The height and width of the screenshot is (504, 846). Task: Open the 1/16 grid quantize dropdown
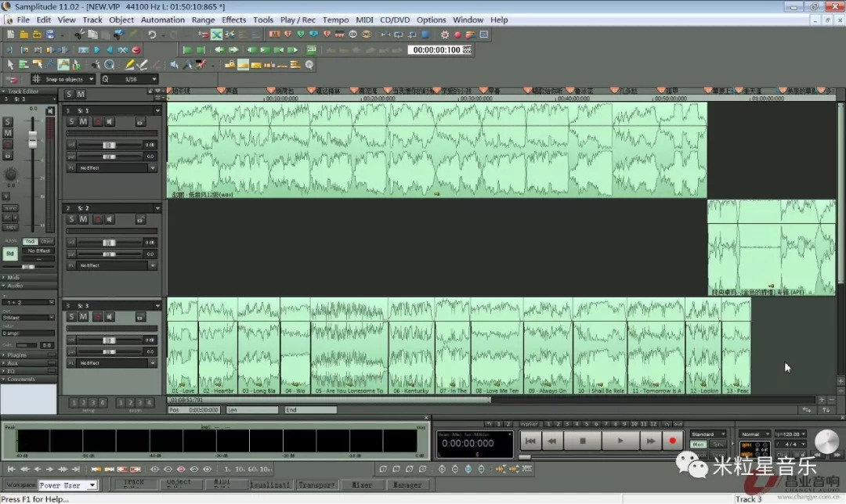[154, 79]
